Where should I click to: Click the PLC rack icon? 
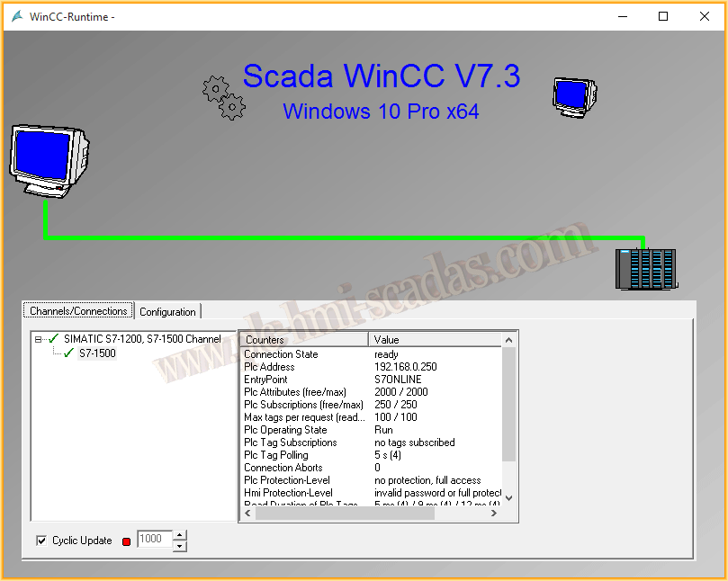(x=645, y=268)
